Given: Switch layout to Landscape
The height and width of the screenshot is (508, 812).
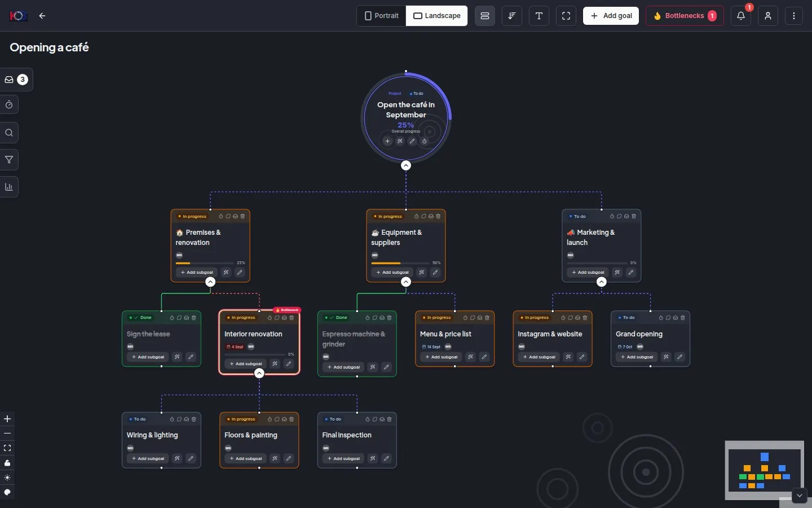Looking at the screenshot, I should [437, 16].
